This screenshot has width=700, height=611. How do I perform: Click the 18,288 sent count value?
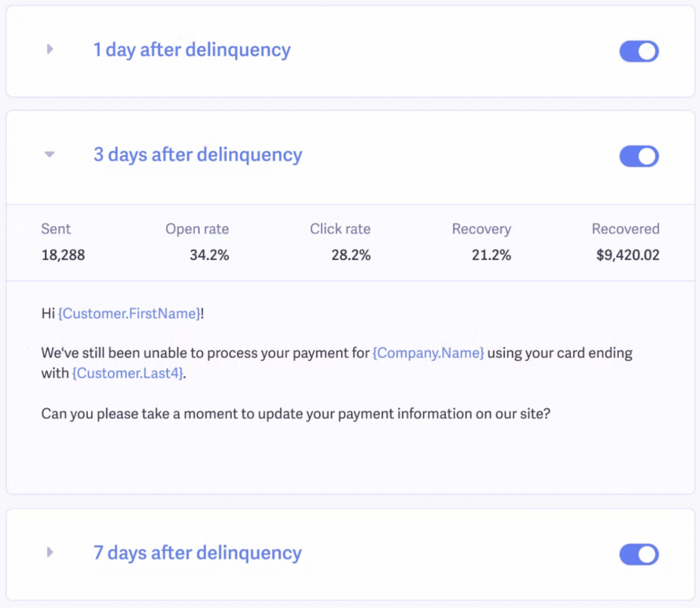63,255
